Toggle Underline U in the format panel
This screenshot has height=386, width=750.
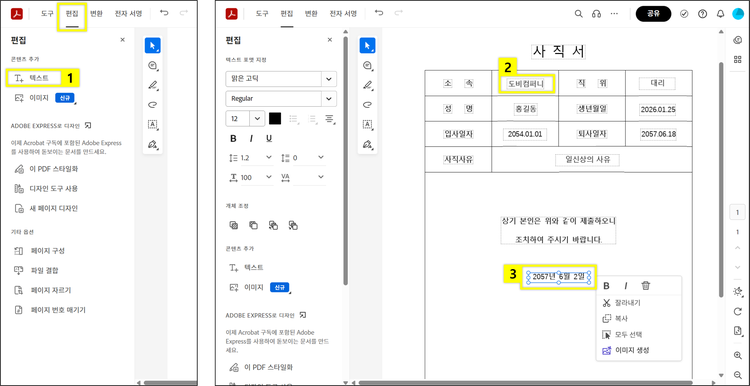[x=269, y=138]
